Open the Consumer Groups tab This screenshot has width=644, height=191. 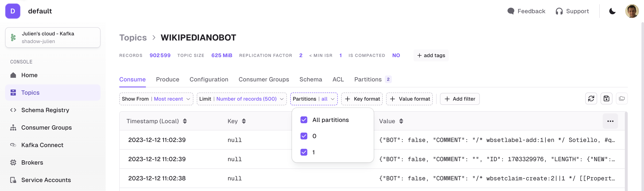[x=264, y=79]
